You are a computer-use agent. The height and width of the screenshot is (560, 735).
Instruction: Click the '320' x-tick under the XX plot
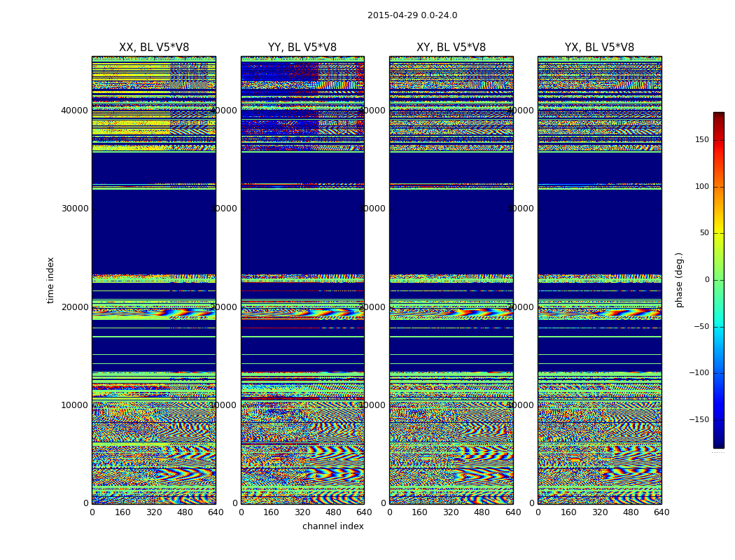click(154, 512)
